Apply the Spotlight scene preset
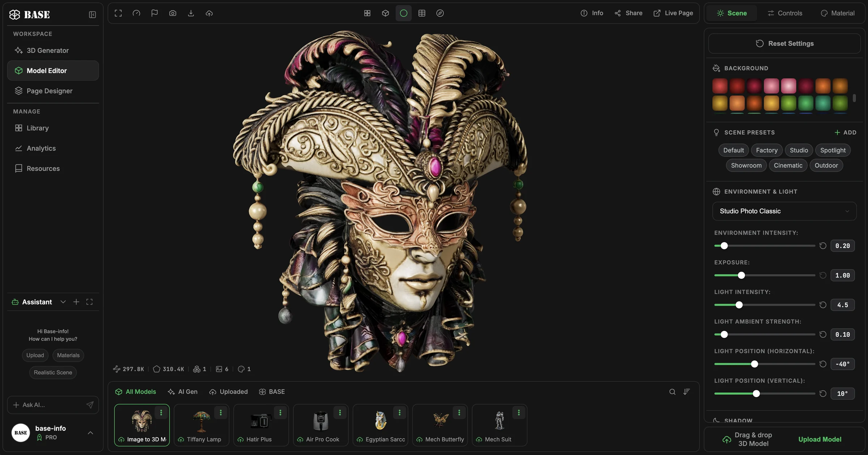The height and width of the screenshot is (455, 868). 833,150
